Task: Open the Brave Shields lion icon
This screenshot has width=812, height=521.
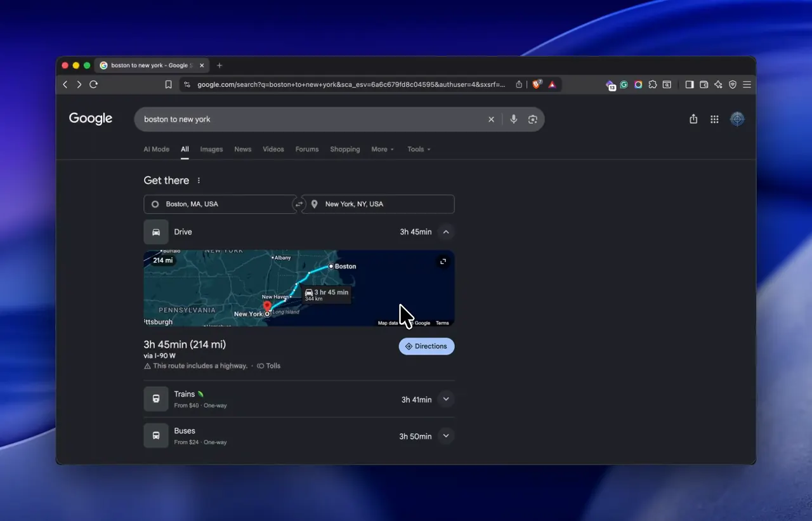Action: [537, 84]
